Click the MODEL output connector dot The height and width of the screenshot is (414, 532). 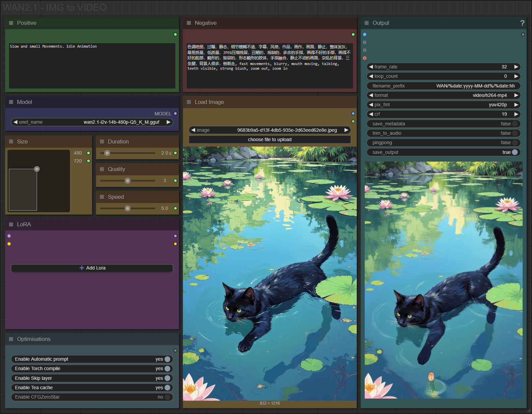click(175, 114)
